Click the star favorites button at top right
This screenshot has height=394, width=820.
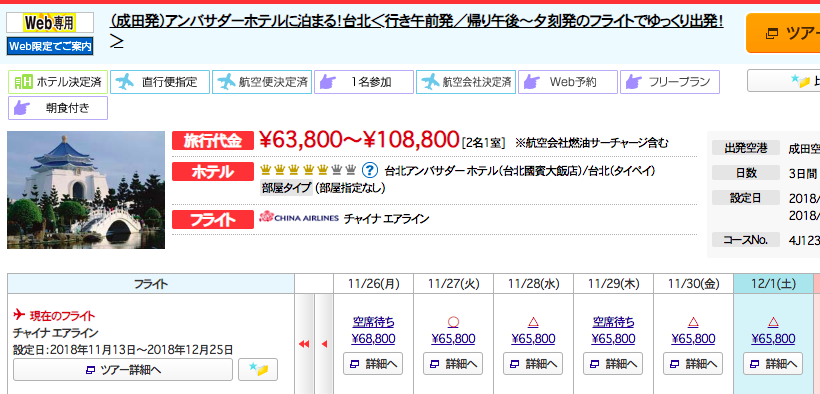(x=783, y=81)
